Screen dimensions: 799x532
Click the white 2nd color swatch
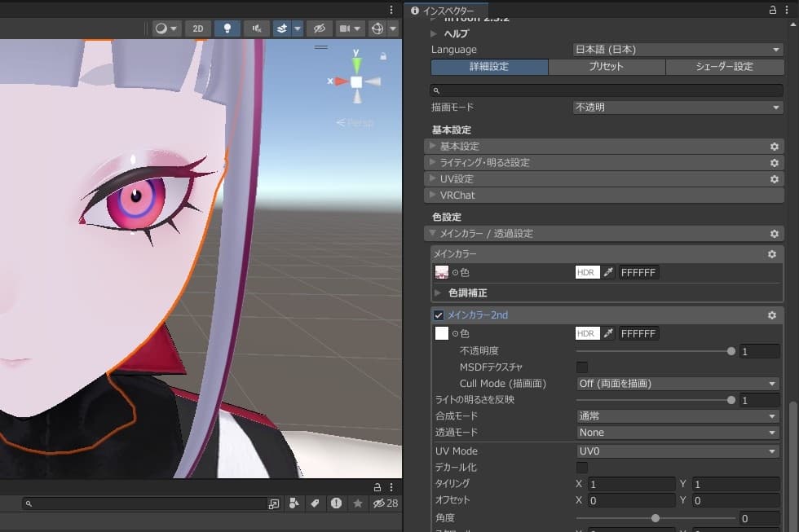[x=442, y=333]
